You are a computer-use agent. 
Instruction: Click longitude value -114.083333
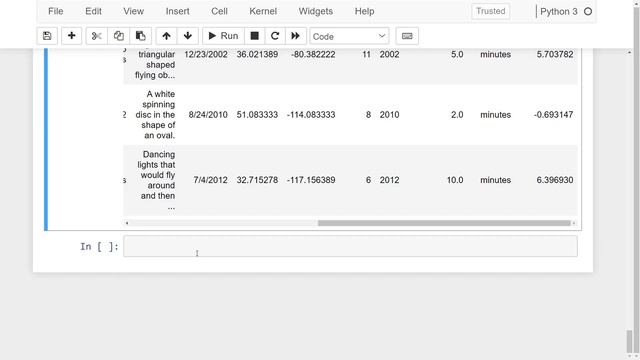[311, 115]
